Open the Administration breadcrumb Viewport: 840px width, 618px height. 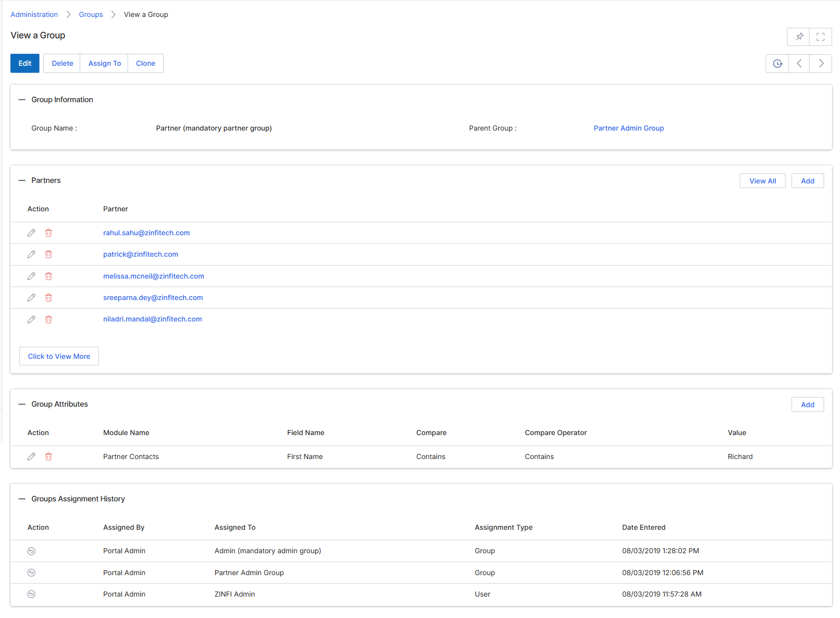pos(34,14)
